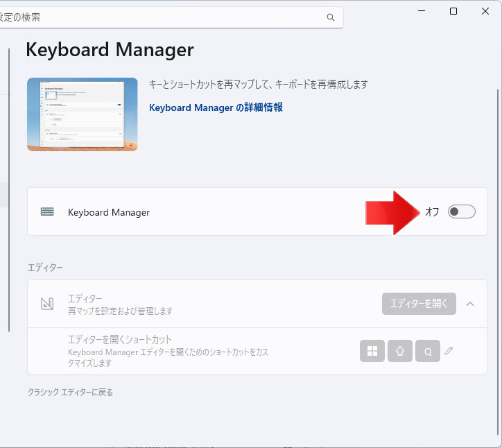Click the Shift key shortcut badge
Viewport: 502px width, 448px height.
click(400, 351)
